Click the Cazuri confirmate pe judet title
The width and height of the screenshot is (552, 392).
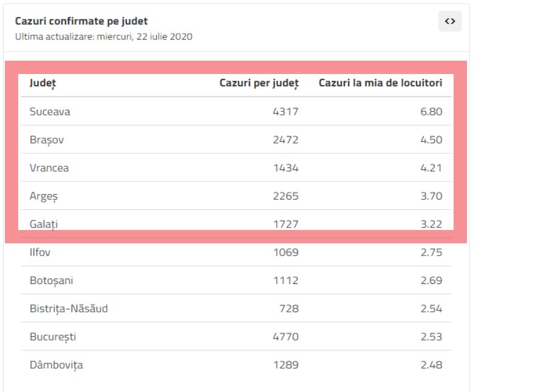[x=81, y=21]
